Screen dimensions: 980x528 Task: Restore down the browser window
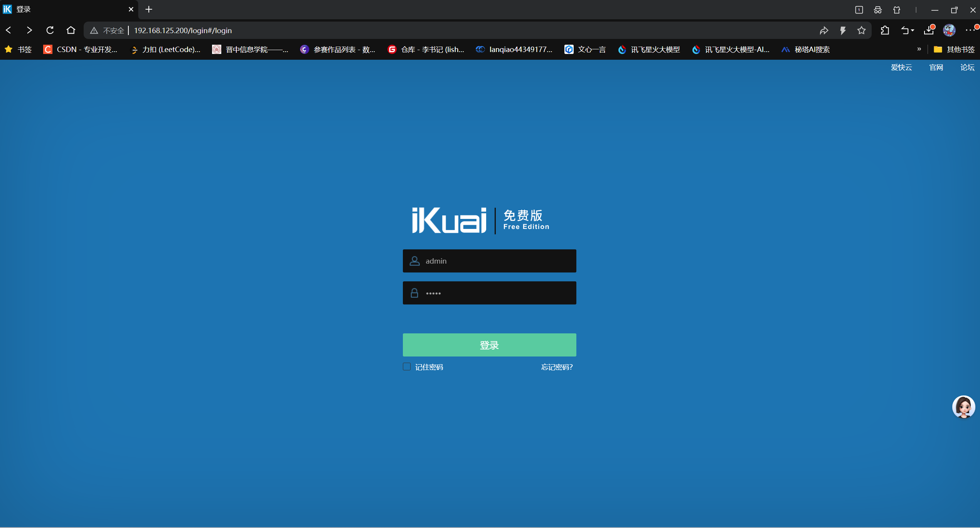tap(954, 10)
